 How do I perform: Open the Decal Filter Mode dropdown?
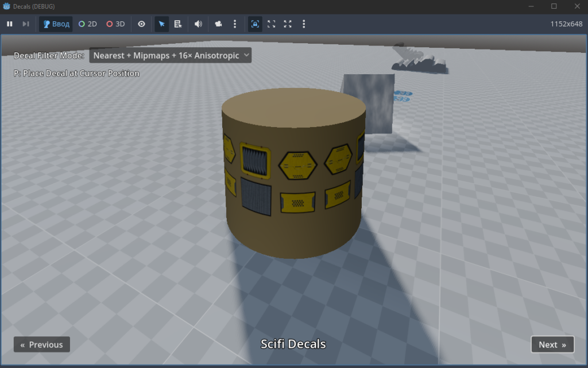coord(170,55)
